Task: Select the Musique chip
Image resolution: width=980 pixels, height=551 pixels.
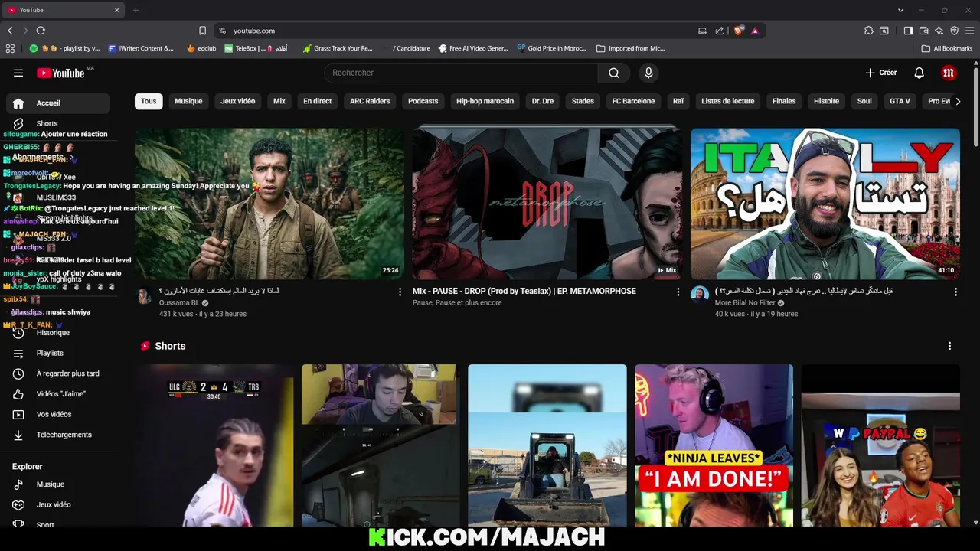Action: pos(188,101)
